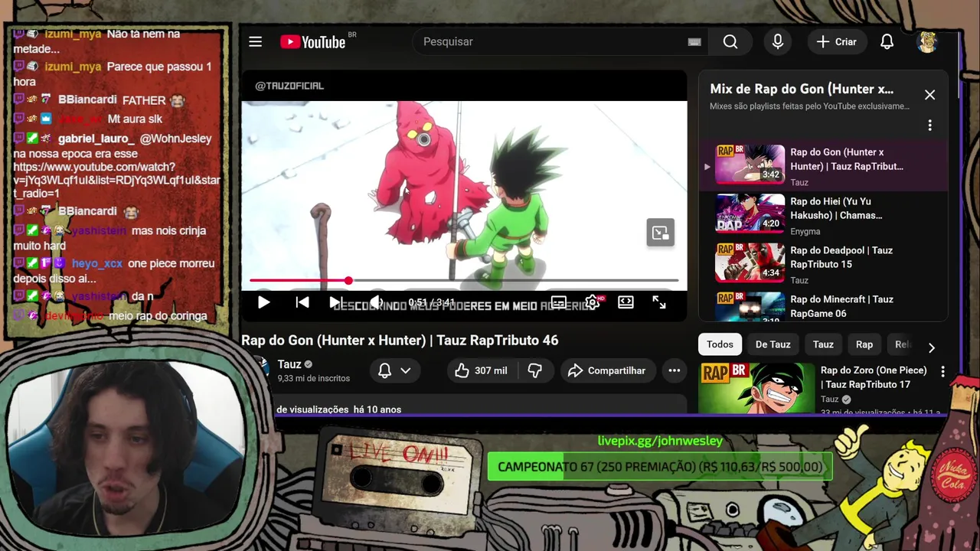Screen dimensions: 980x551
Task: Open Tauz channel name link
Action: tap(289, 364)
